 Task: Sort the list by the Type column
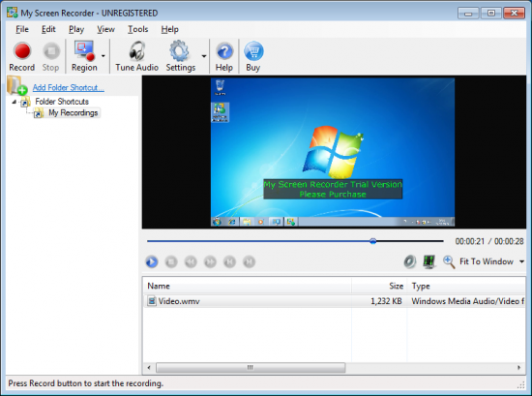tap(466, 286)
